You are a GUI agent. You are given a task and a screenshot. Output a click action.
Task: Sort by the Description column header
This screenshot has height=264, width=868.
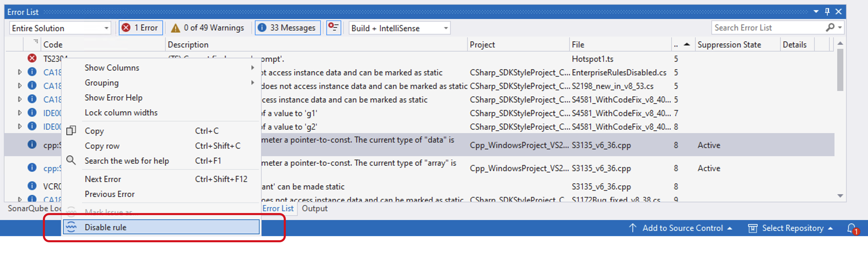coord(316,45)
